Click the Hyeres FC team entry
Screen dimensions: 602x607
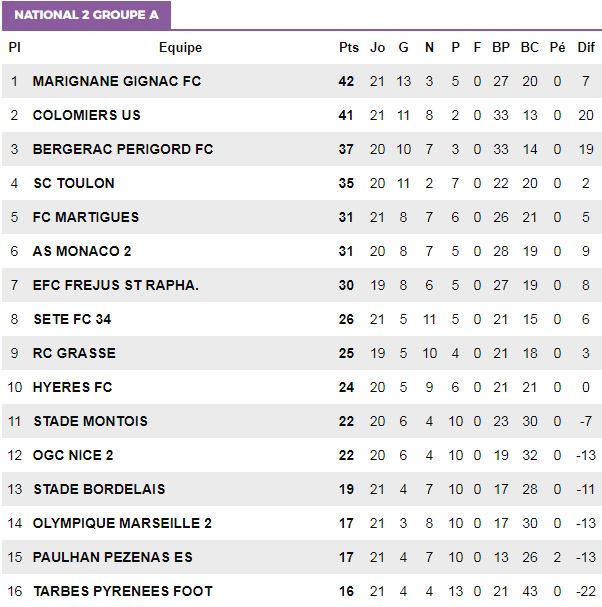[72, 387]
